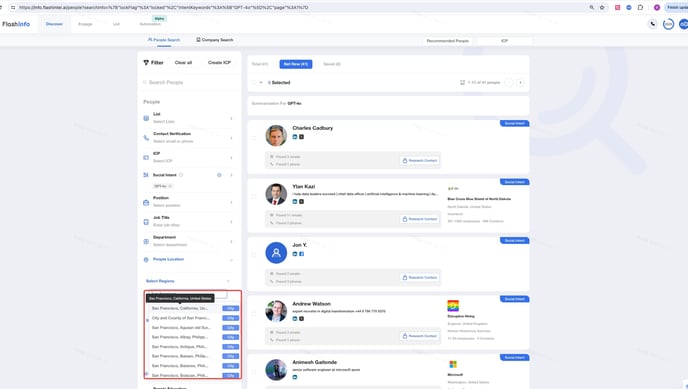This screenshot has width=688, height=389.
Task: Click the phone dialer icon in top bar
Action: pyautogui.click(x=653, y=24)
